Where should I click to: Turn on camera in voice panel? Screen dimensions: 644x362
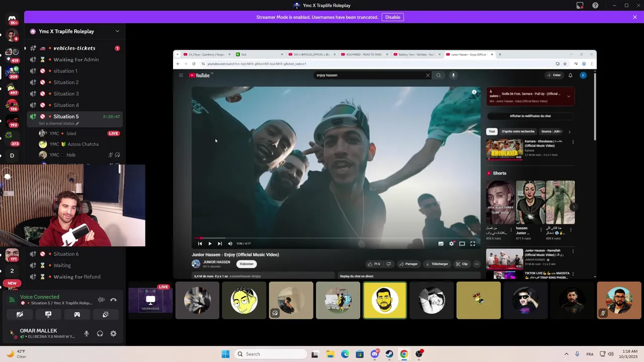[x=20, y=314]
